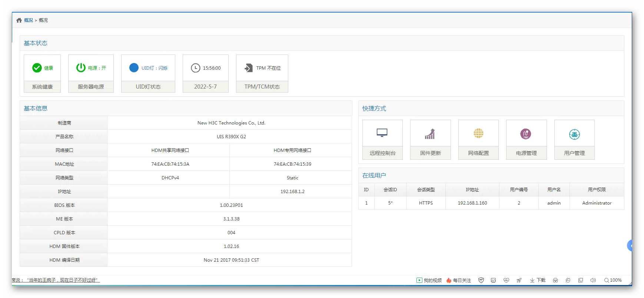Image resolution: width=644 pixels, height=298 pixels.
Task: Toggle the sound speaker icon in status bar
Action: tap(593, 280)
